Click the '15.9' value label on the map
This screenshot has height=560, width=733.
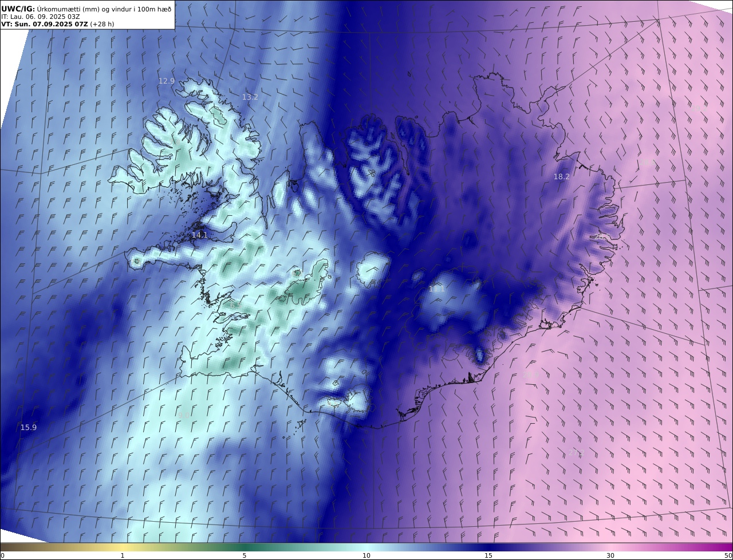tap(29, 428)
